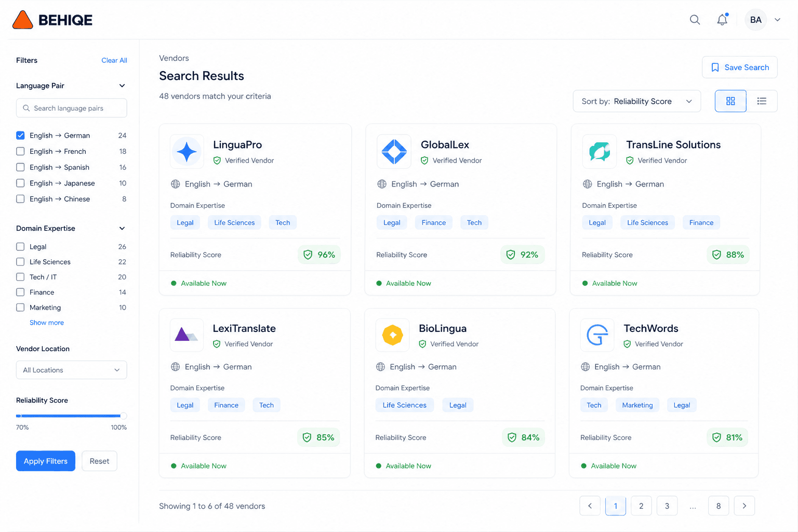
Task: Open the user account menu chevron
Action: pos(778,20)
